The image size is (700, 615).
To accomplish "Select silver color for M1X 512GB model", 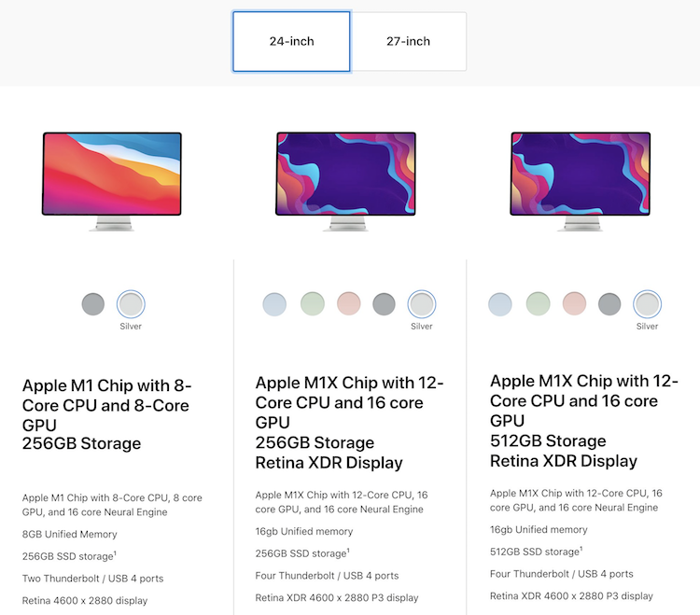I will click(647, 304).
